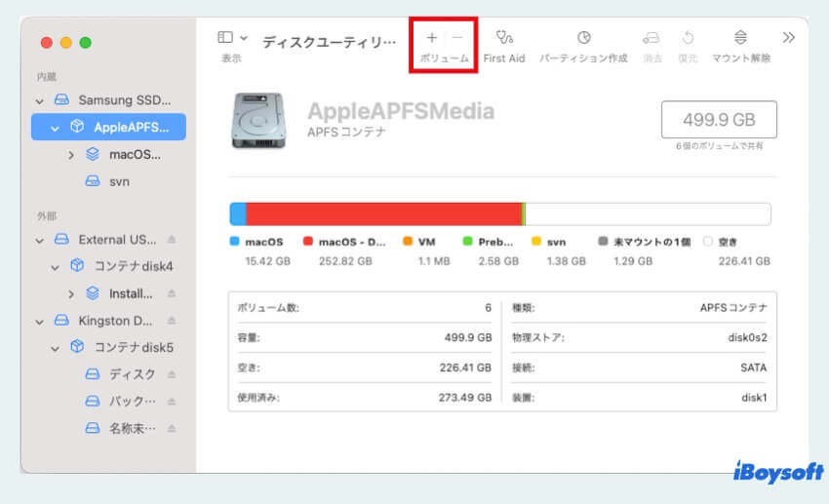Click the red macOS - D legend swatch

[307, 241]
